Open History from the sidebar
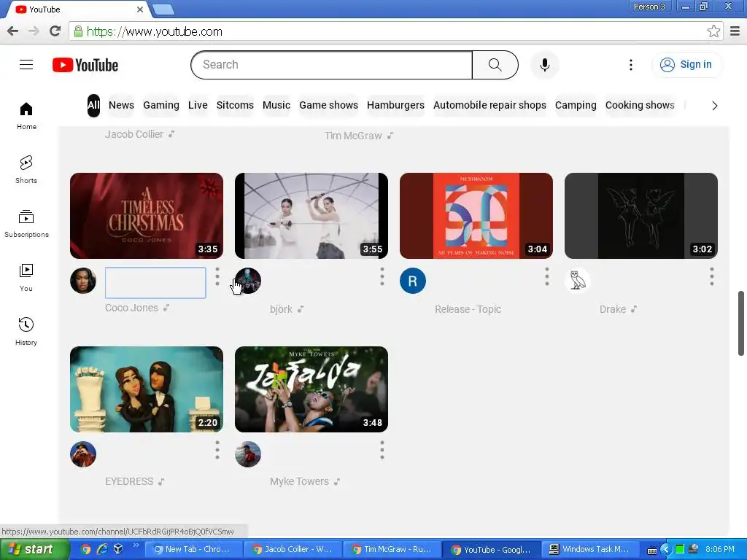Image resolution: width=747 pixels, height=560 pixels. click(x=26, y=332)
